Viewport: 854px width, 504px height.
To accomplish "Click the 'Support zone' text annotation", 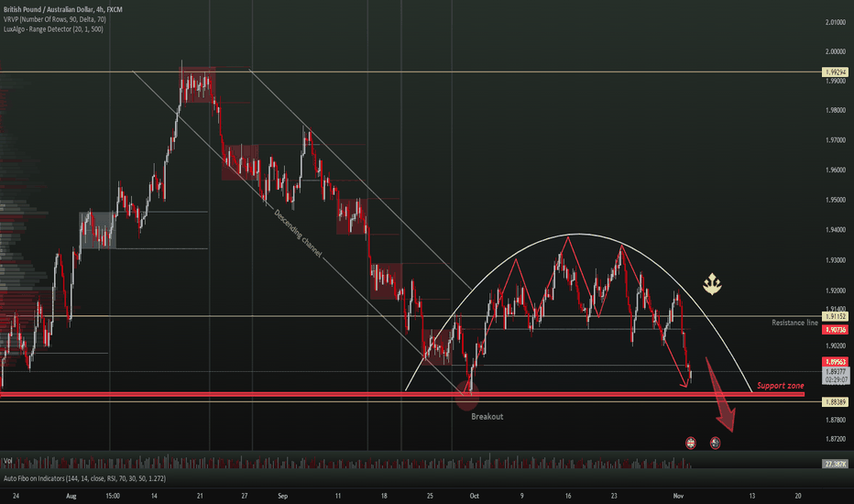I will tap(780, 386).
